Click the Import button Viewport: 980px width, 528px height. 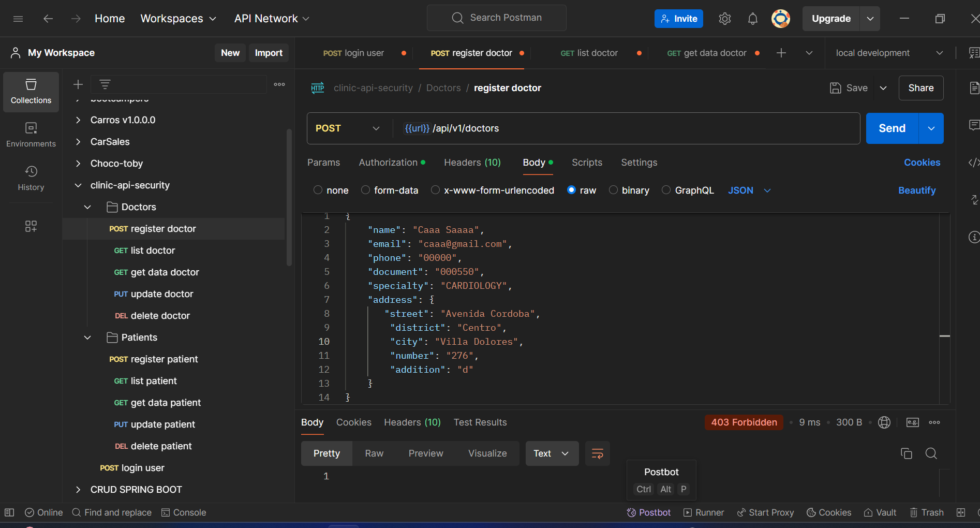pos(269,53)
